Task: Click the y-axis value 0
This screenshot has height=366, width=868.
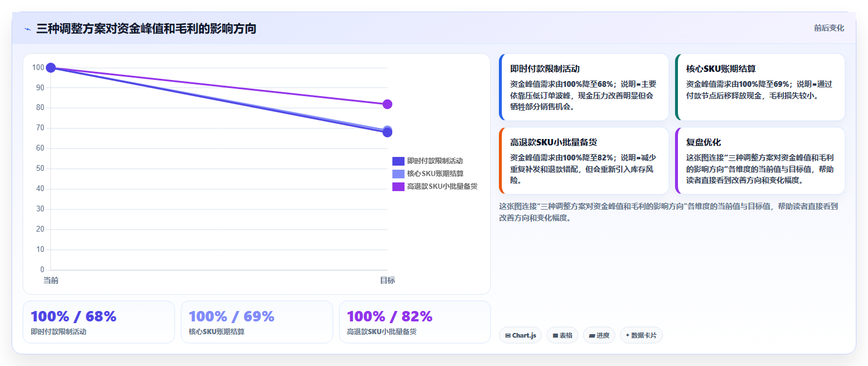Action: [x=42, y=270]
